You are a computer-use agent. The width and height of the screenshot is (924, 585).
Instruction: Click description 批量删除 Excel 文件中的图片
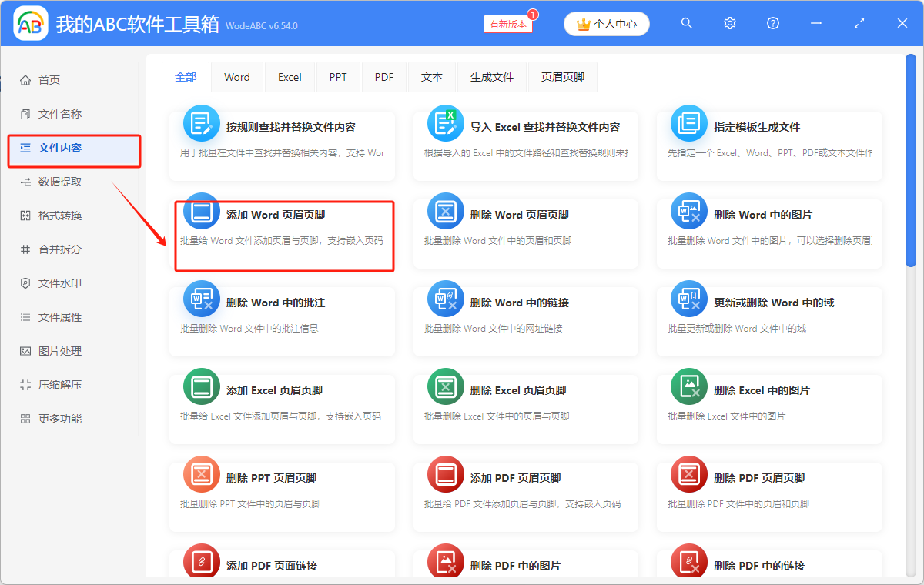pyautogui.click(x=727, y=416)
